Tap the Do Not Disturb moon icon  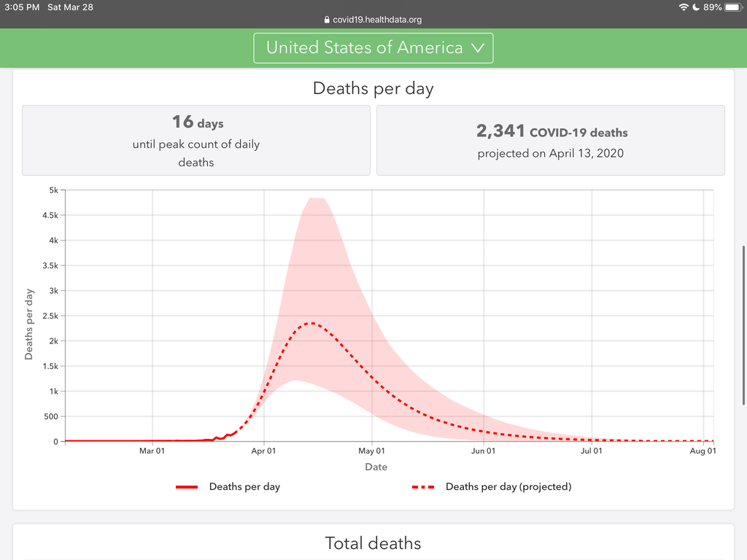click(696, 7)
